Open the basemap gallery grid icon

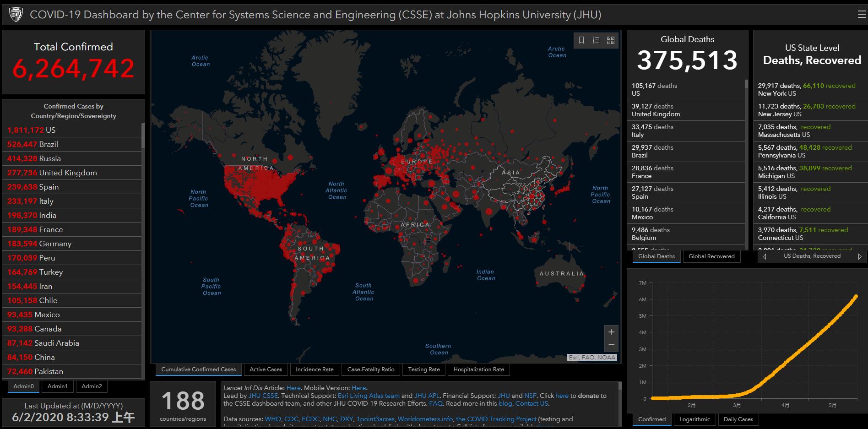[x=610, y=40]
